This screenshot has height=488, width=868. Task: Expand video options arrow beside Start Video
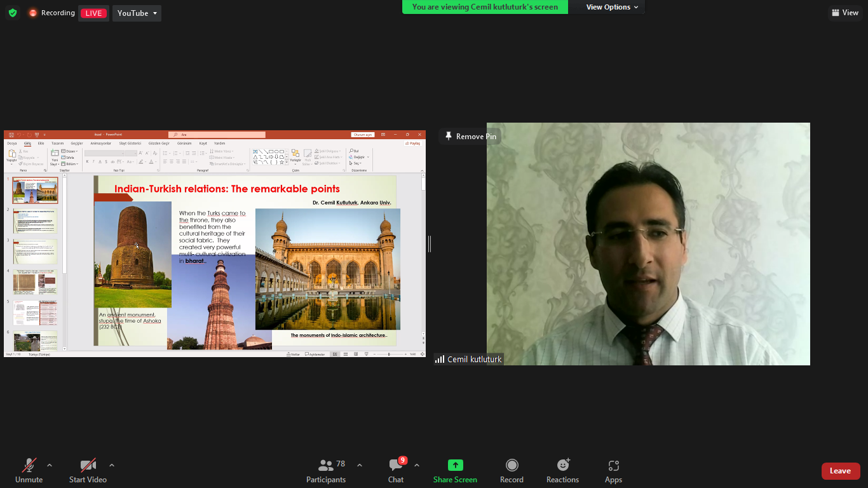point(112,465)
